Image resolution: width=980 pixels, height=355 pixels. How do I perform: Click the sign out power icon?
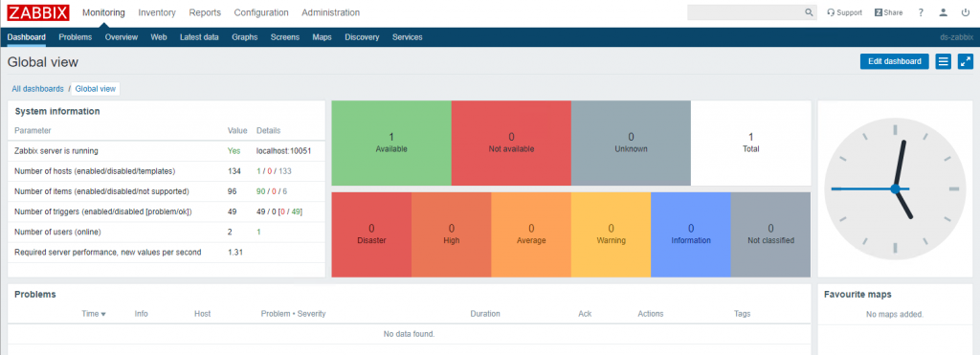coord(966,12)
